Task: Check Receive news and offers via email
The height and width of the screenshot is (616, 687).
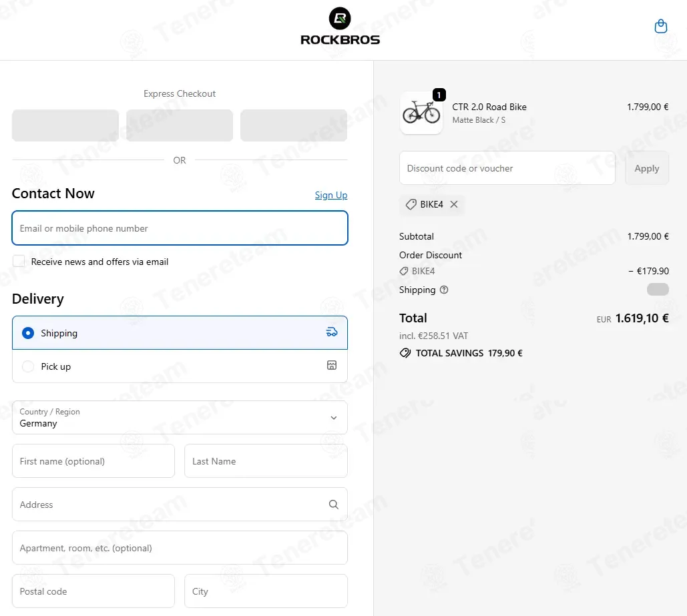Action: (19, 261)
